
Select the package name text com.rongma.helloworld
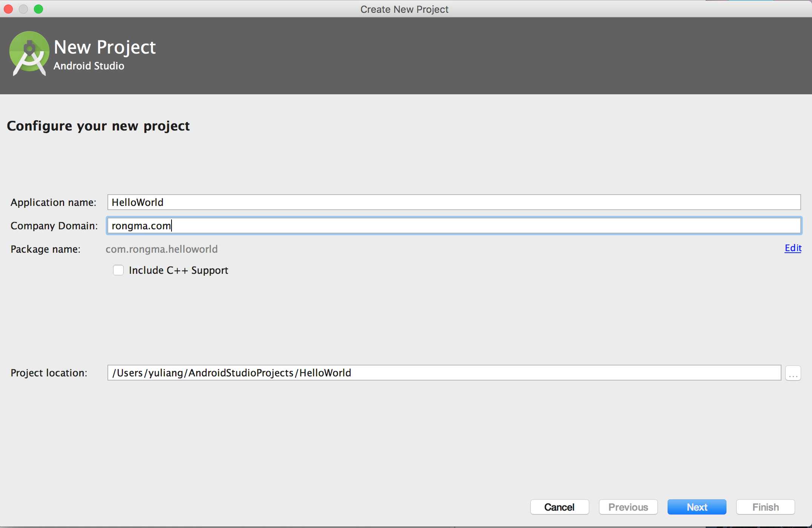pos(161,249)
